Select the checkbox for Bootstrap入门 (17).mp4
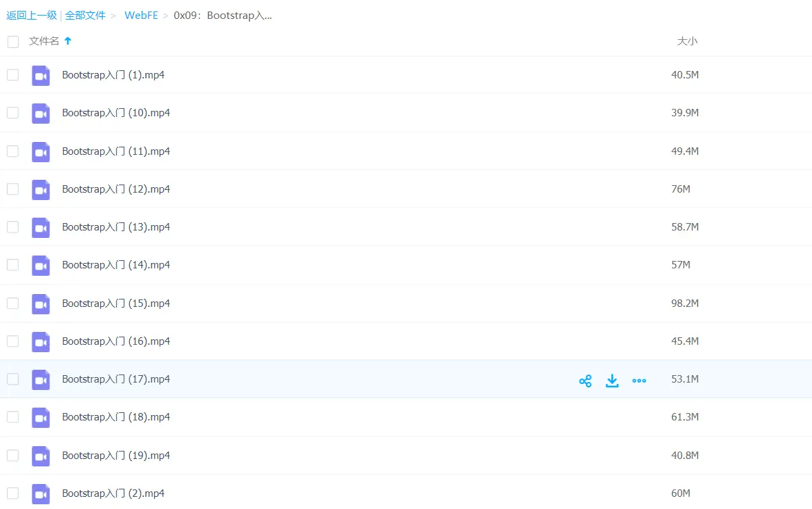The height and width of the screenshot is (509, 812). point(13,379)
